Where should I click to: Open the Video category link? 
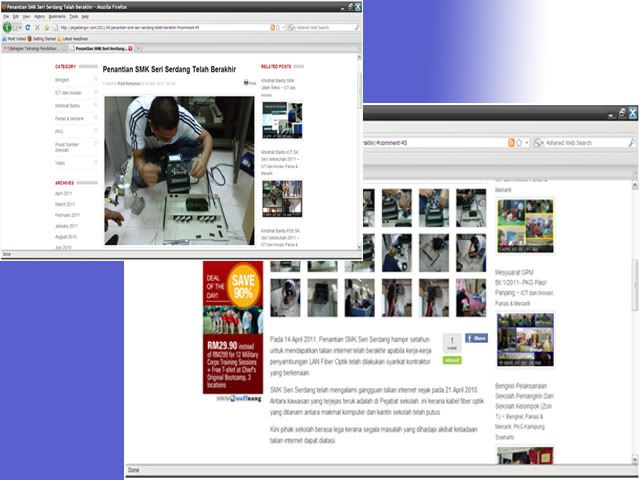coord(60,163)
